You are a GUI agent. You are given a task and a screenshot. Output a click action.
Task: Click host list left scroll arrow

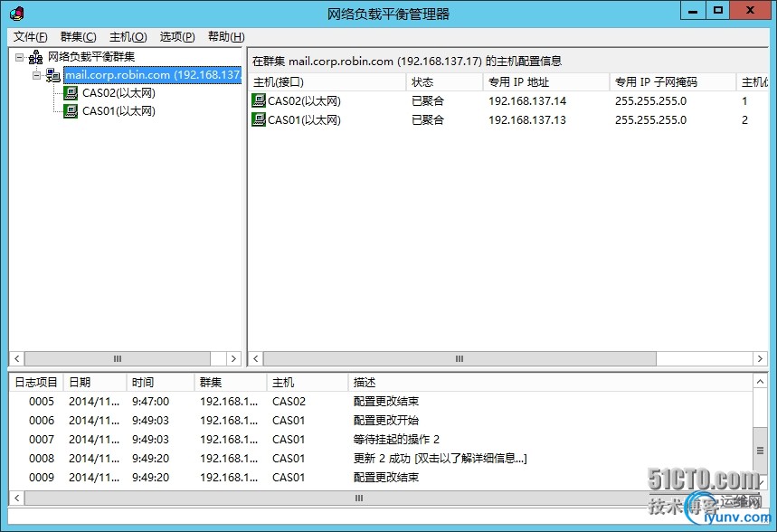click(256, 358)
